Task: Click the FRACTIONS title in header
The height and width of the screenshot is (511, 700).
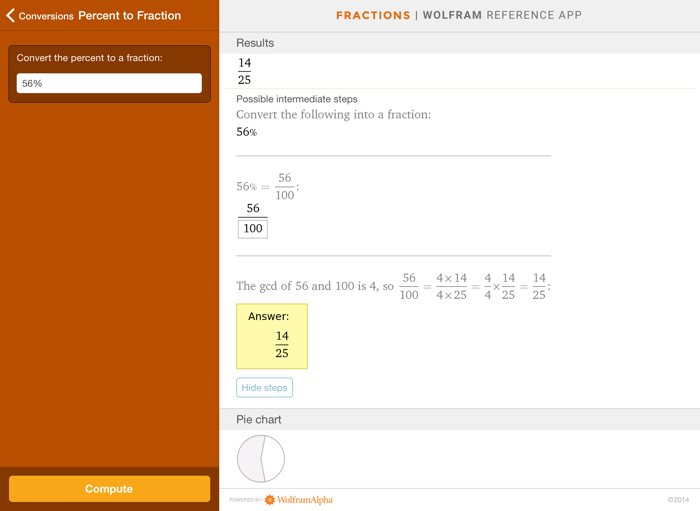Action: (x=373, y=15)
